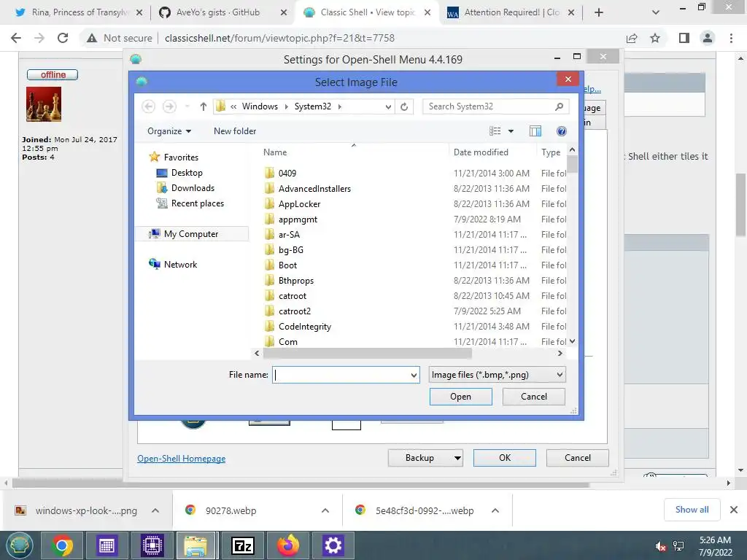Click the File name input field
This screenshot has width=747, height=560.
pyautogui.click(x=341, y=376)
